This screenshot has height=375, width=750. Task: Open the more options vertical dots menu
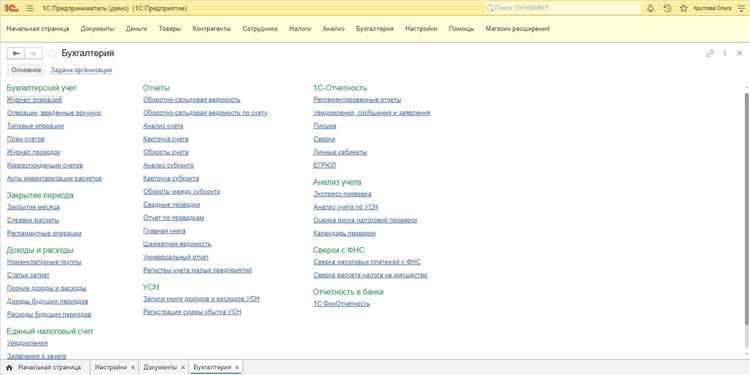[x=725, y=54]
